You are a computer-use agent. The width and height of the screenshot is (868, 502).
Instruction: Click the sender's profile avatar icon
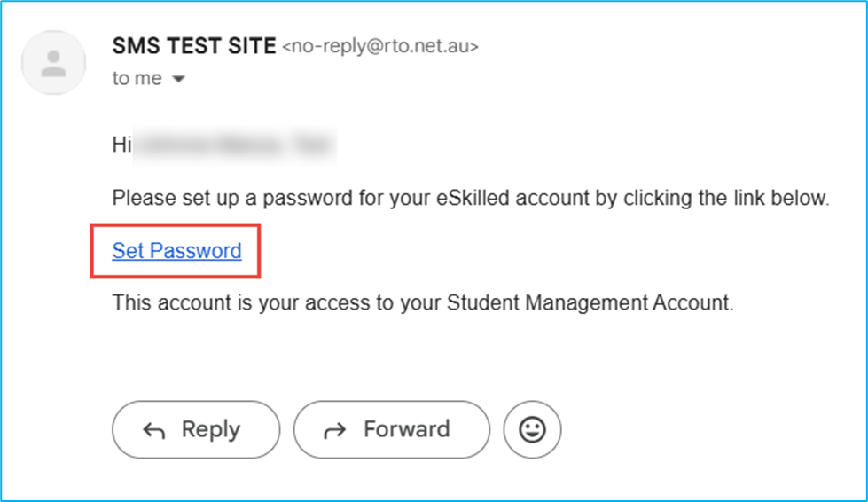tap(53, 62)
